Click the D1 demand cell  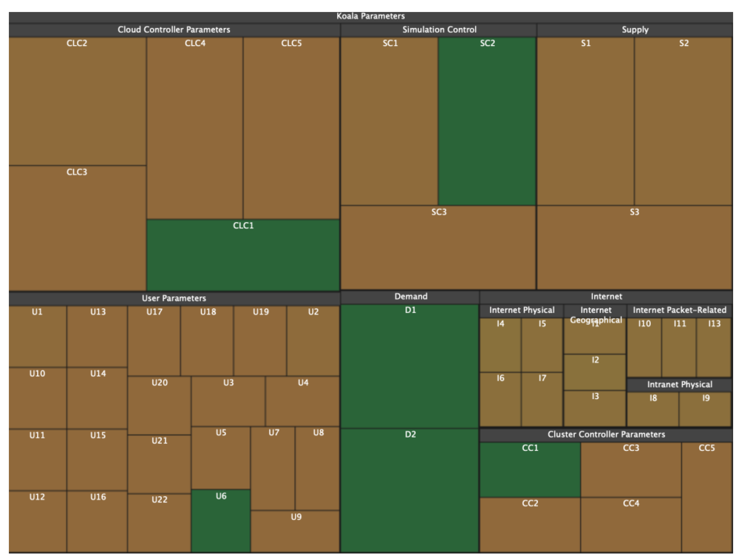pos(409,367)
